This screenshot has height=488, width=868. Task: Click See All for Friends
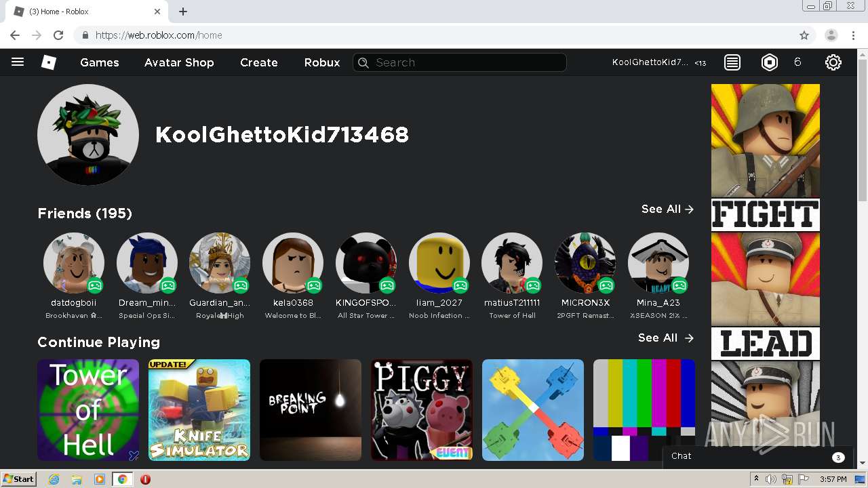668,209
